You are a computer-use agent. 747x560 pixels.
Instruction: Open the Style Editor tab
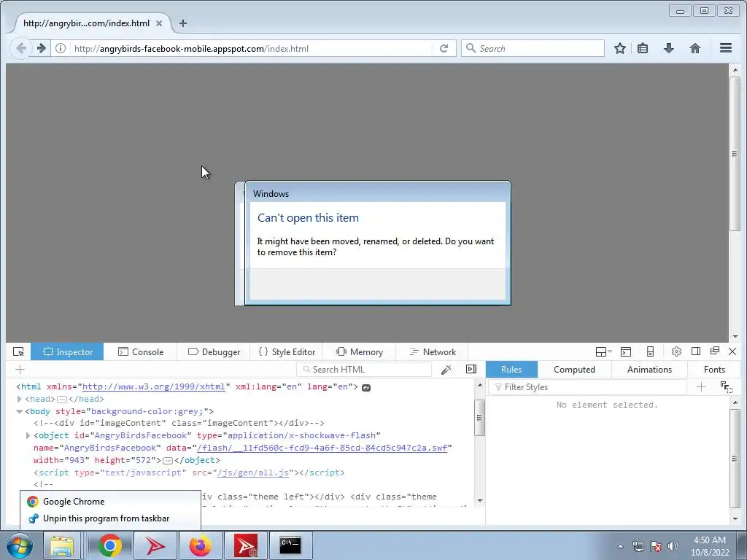(x=287, y=352)
